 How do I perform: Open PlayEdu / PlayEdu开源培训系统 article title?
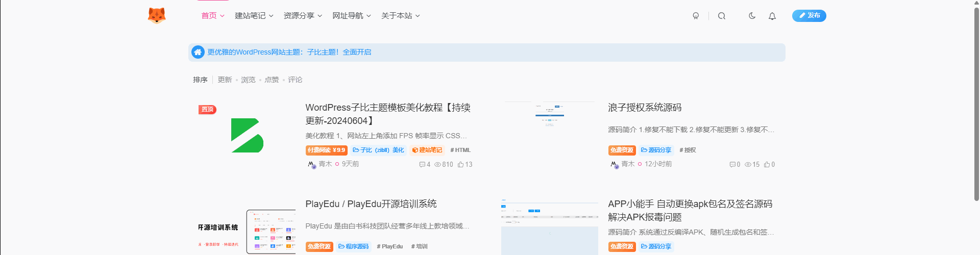pos(371,204)
